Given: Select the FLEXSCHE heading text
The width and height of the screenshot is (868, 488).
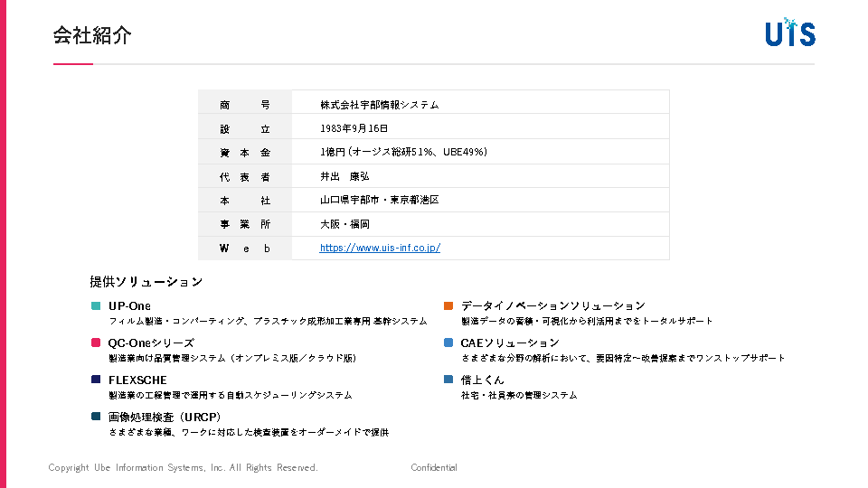Looking at the screenshot, I should (137, 380).
